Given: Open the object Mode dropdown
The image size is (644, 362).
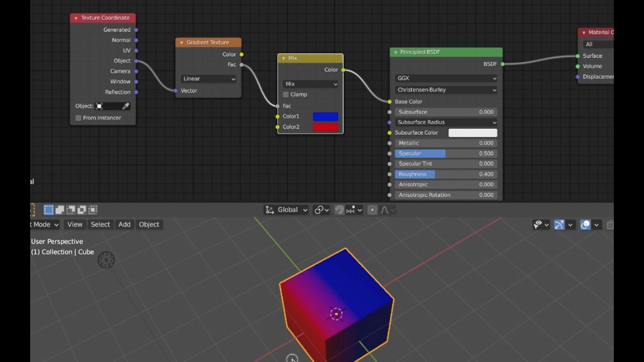Looking at the screenshot, I should 45,225.
